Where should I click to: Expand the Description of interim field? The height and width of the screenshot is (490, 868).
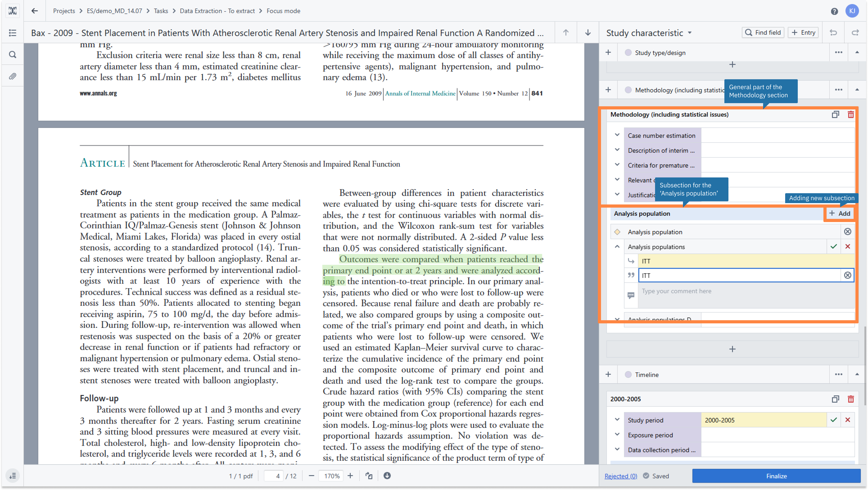click(617, 150)
